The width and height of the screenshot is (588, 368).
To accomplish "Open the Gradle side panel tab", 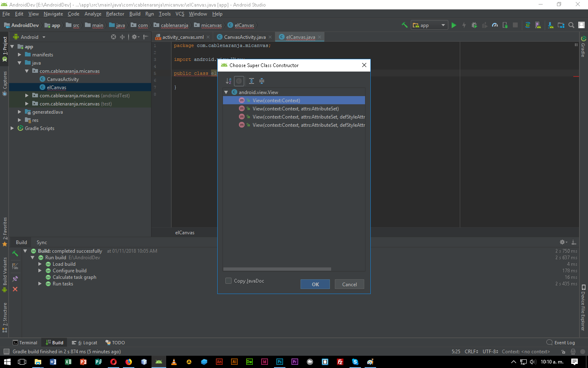I will pyautogui.click(x=583, y=47).
